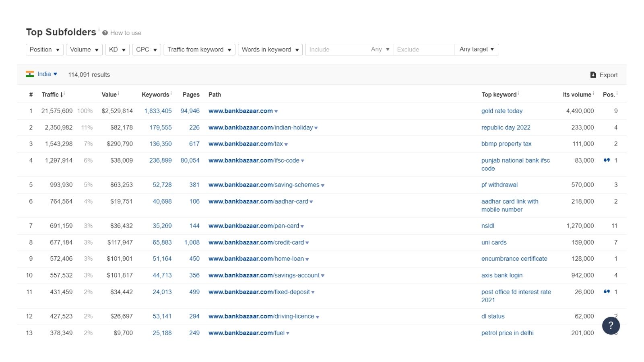The height and width of the screenshot is (362, 644).
Task: Open the Any match-type dropdown
Action: (x=380, y=49)
